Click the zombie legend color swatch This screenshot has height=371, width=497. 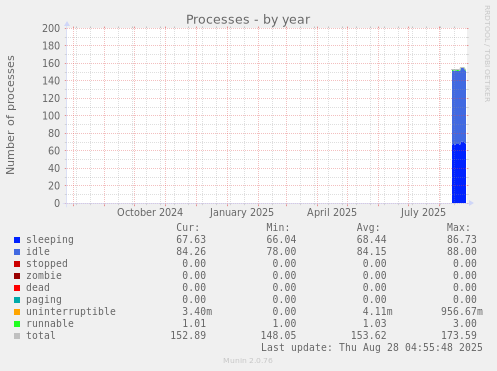point(17,276)
